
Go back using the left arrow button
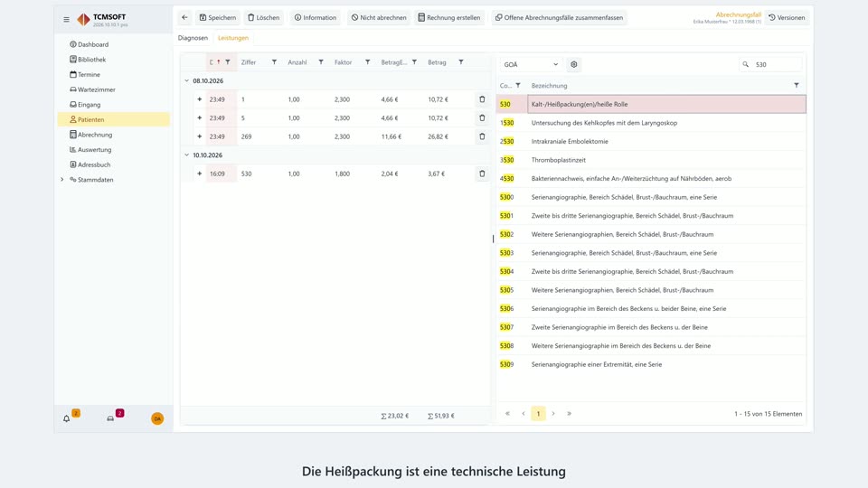[184, 18]
